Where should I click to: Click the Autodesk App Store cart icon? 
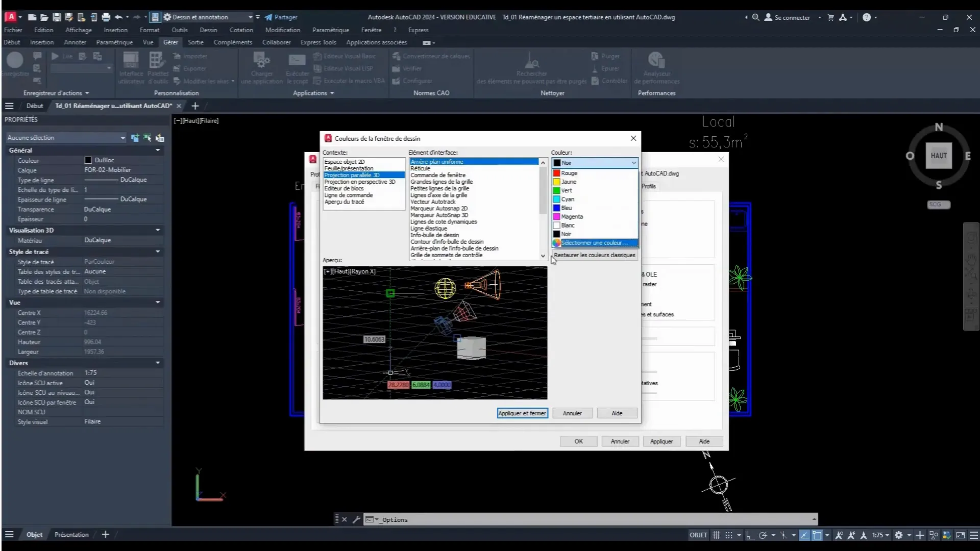pyautogui.click(x=830, y=17)
